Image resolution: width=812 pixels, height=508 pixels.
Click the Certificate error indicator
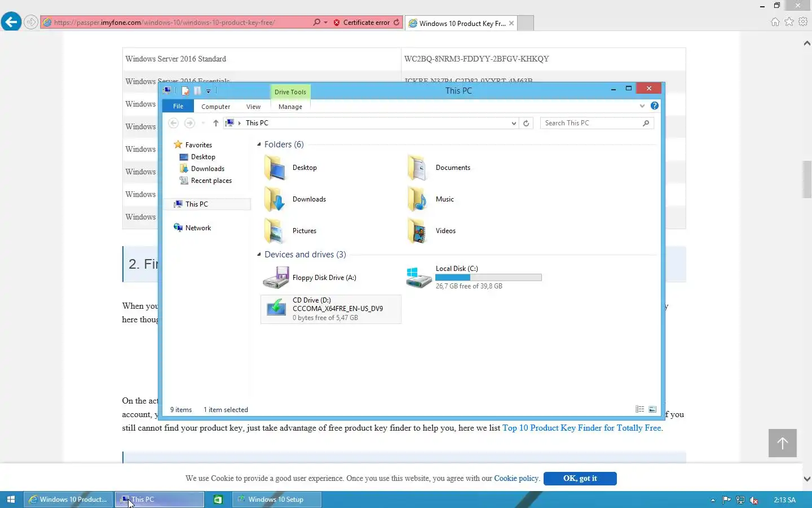361,23
